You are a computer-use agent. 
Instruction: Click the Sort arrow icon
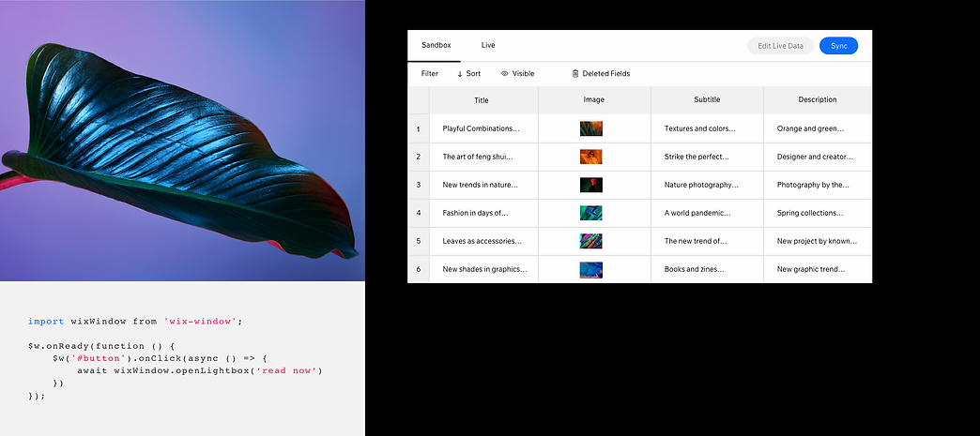(x=460, y=73)
